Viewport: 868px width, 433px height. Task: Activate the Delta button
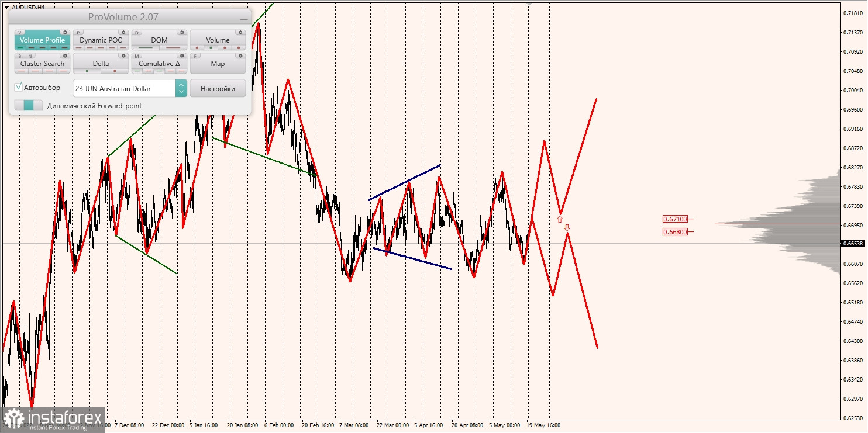[101, 64]
